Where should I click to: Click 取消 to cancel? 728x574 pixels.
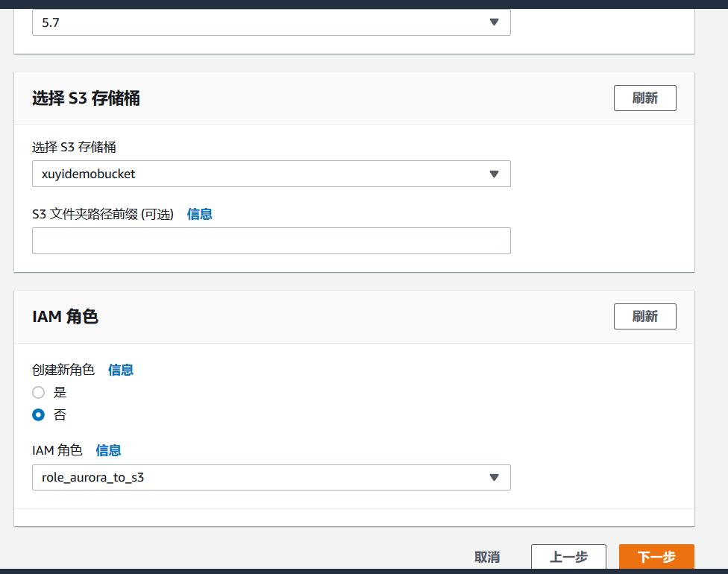[487, 557]
